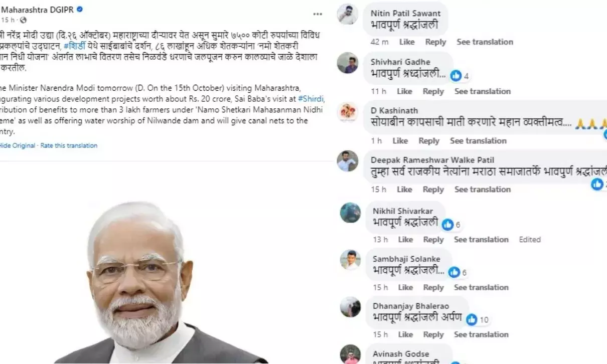Screen dimensions: 607x364
Task: Hide the original post text
Action: (17, 145)
